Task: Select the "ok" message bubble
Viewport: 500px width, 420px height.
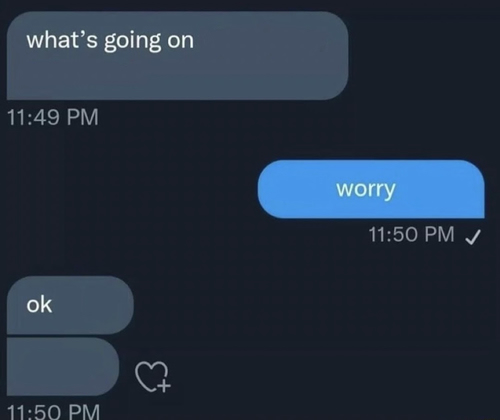Action: click(70, 305)
